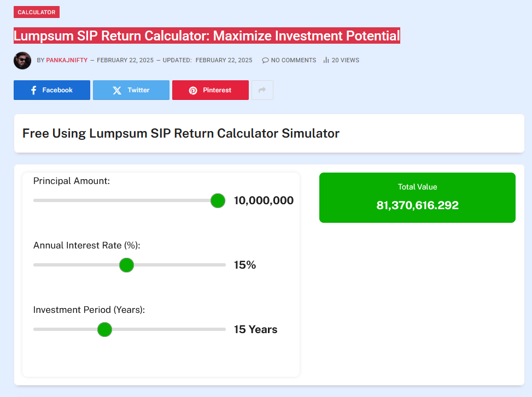Click the Annual Interest Rate (%) label

[x=87, y=245]
